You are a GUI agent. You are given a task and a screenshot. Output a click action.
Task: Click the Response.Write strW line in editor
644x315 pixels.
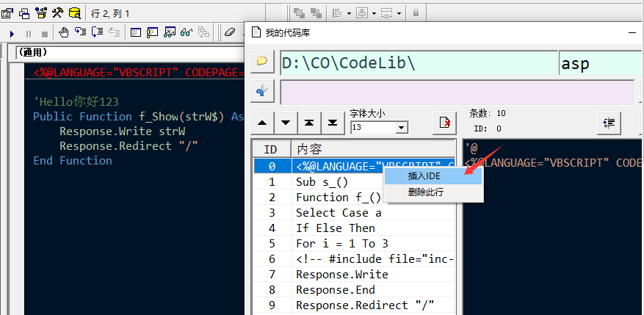tap(123, 131)
